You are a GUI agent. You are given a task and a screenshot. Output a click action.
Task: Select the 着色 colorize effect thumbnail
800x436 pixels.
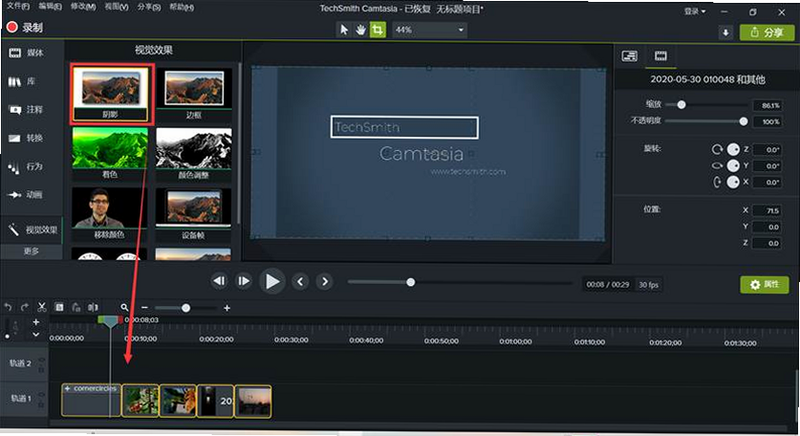(110, 153)
